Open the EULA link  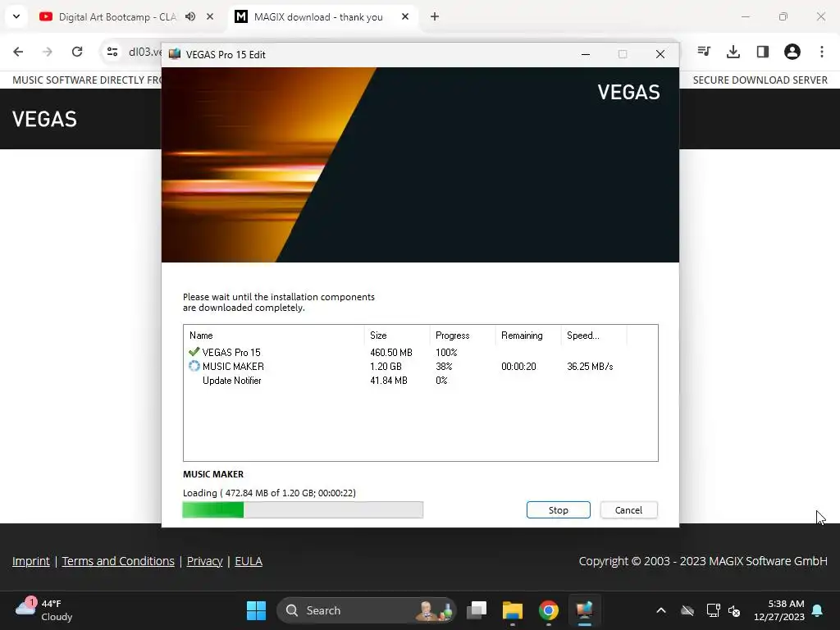[249, 561]
